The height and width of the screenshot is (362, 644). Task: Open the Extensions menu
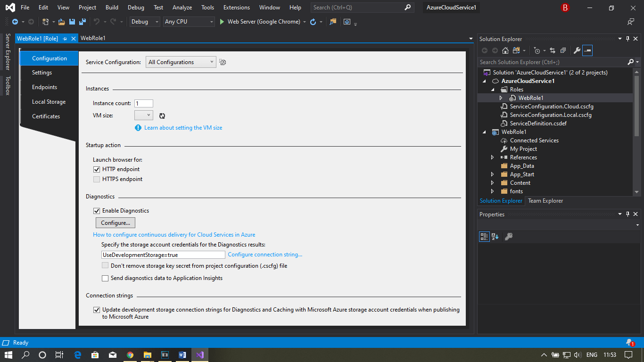coord(237,8)
